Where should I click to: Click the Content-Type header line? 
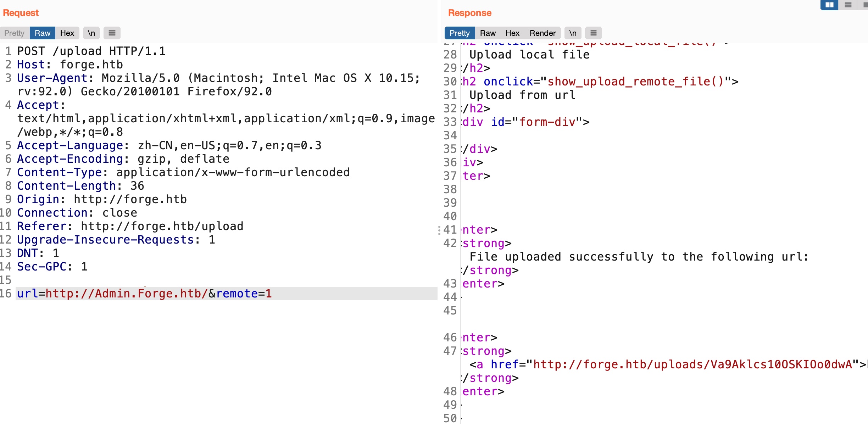[x=183, y=172]
